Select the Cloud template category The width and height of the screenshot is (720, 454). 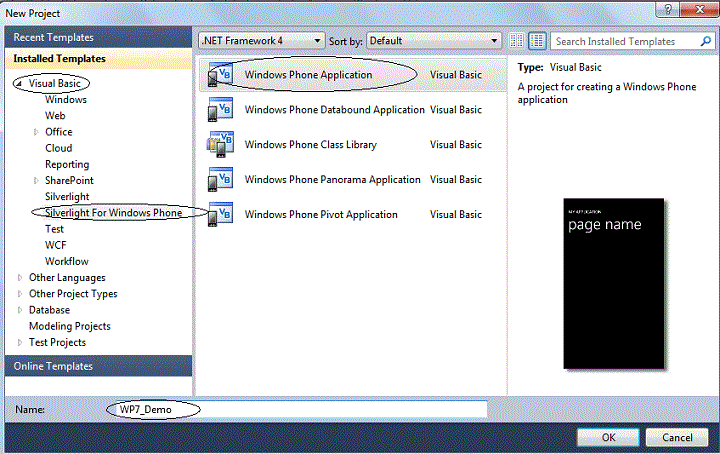pyautogui.click(x=58, y=148)
